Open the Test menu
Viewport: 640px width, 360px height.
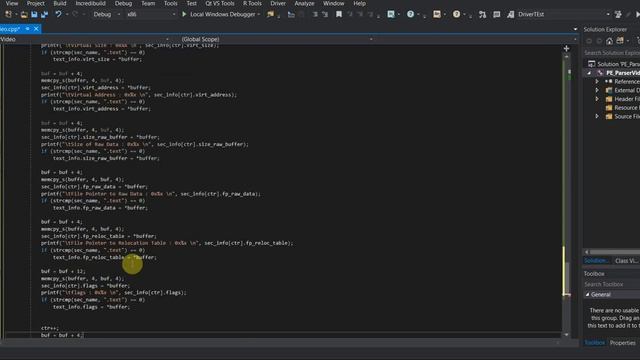pos(191,3)
